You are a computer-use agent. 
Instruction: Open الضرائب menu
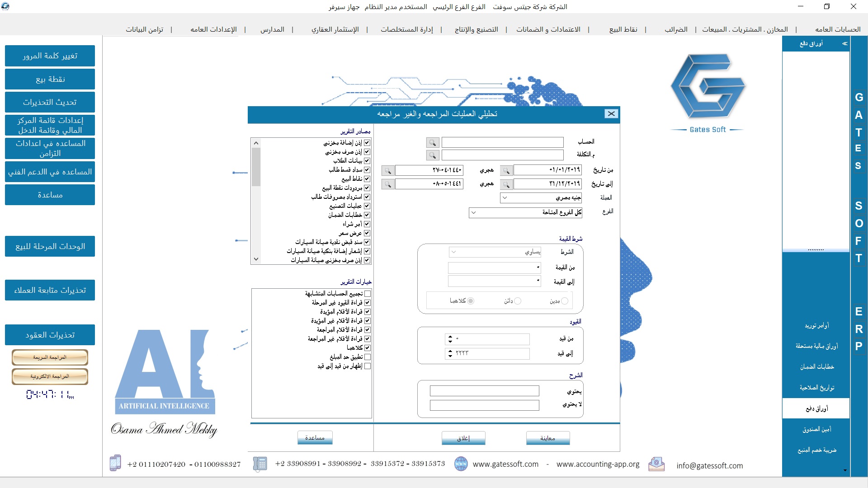pyautogui.click(x=676, y=29)
